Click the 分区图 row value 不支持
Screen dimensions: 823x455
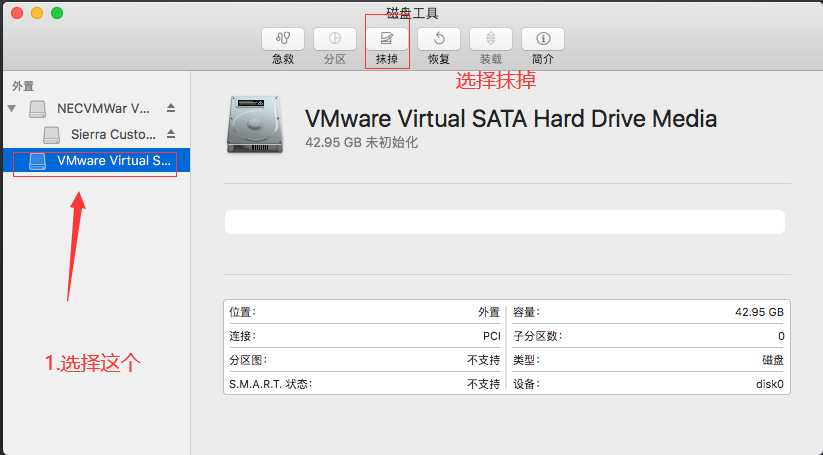pyautogui.click(x=483, y=361)
